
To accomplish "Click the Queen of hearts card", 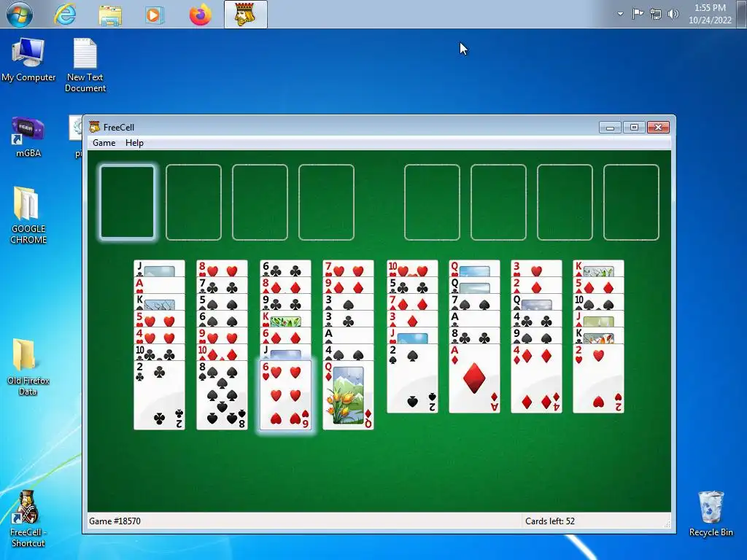I will pos(474,268).
